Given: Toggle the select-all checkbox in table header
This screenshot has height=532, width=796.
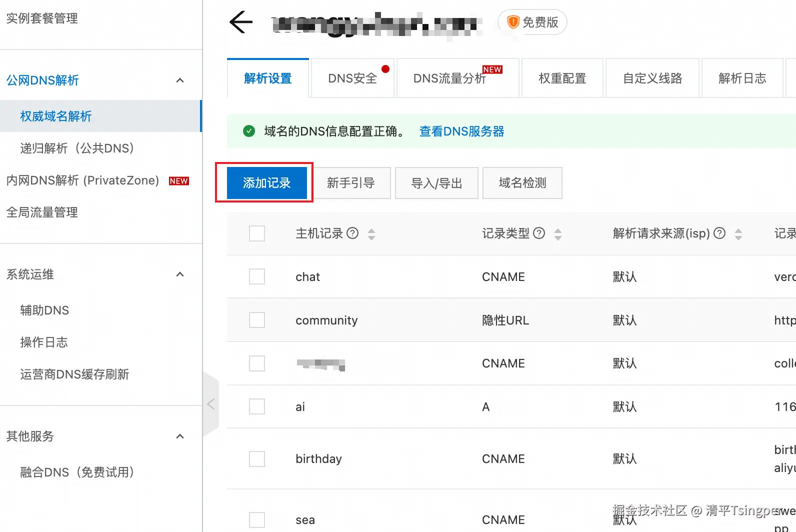Looking at the screenshot, I should [257, 233].
